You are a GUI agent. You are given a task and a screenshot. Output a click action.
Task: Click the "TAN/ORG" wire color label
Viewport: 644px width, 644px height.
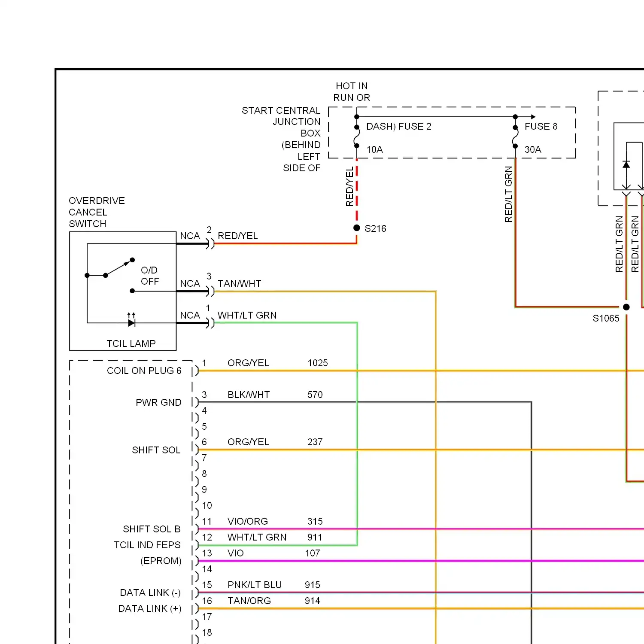tap(249, 601)
